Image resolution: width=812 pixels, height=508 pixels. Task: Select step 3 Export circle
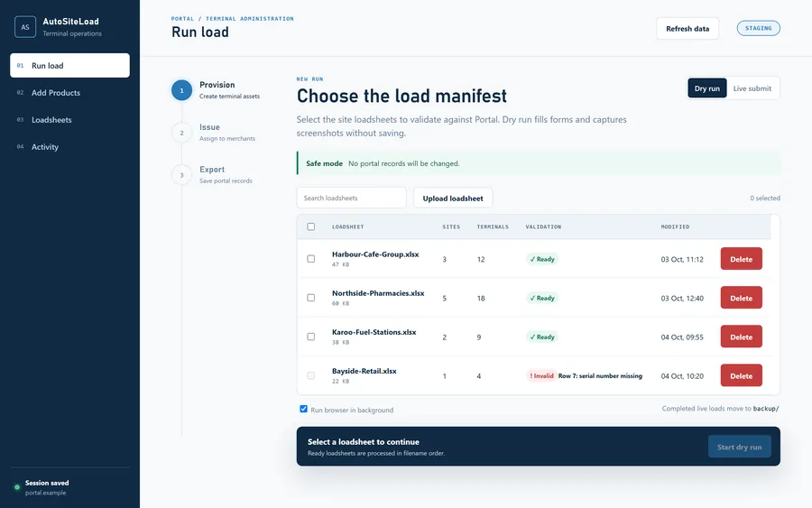click(181, 175)
